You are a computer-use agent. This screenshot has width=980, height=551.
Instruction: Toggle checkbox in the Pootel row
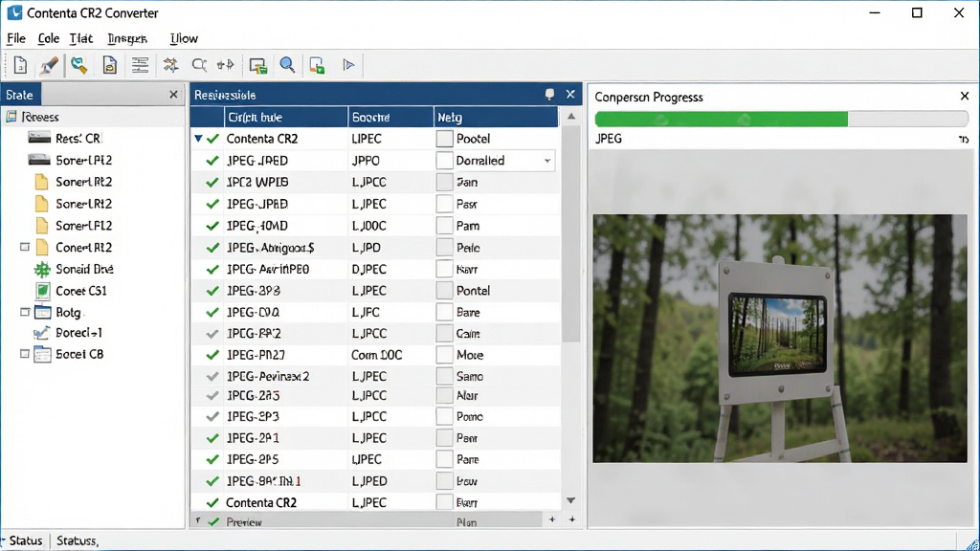(444, 139)
